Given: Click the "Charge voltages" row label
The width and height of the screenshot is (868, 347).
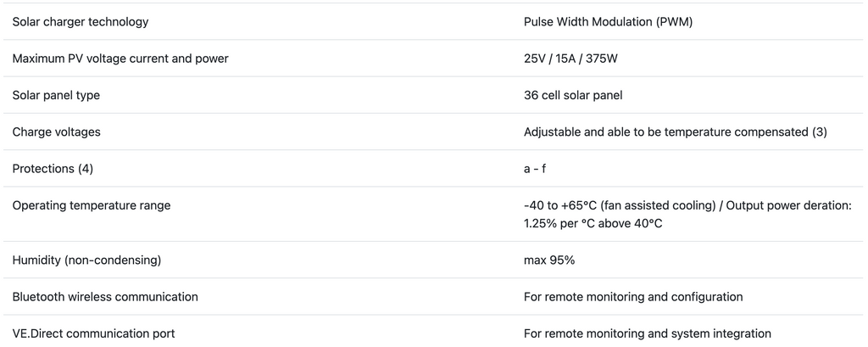Looking at the screenshot, I should (x=57, y=132).
